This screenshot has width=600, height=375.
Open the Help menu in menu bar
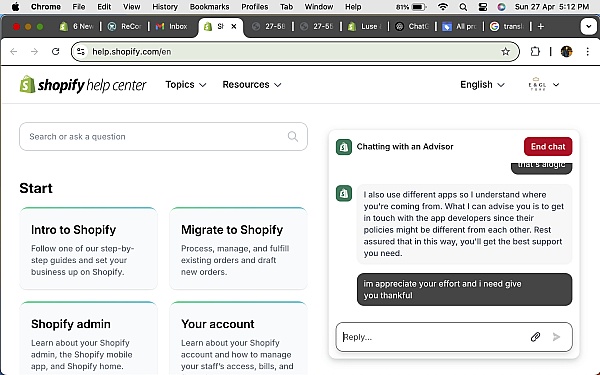pyautogui.click(x=353, y=7)
